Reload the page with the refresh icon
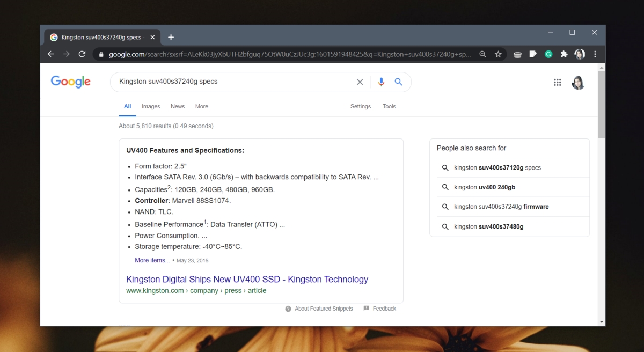 coord(82,54)
